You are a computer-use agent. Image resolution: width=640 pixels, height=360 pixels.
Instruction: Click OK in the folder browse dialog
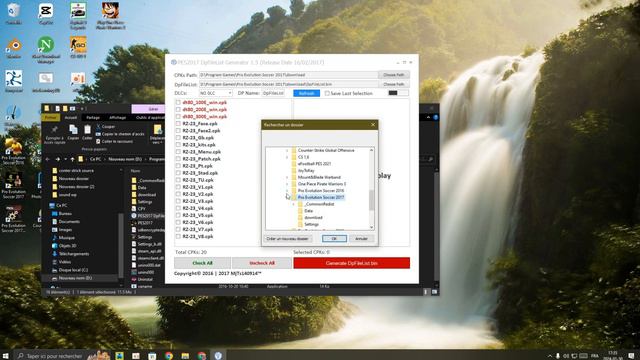click(334, 238)
